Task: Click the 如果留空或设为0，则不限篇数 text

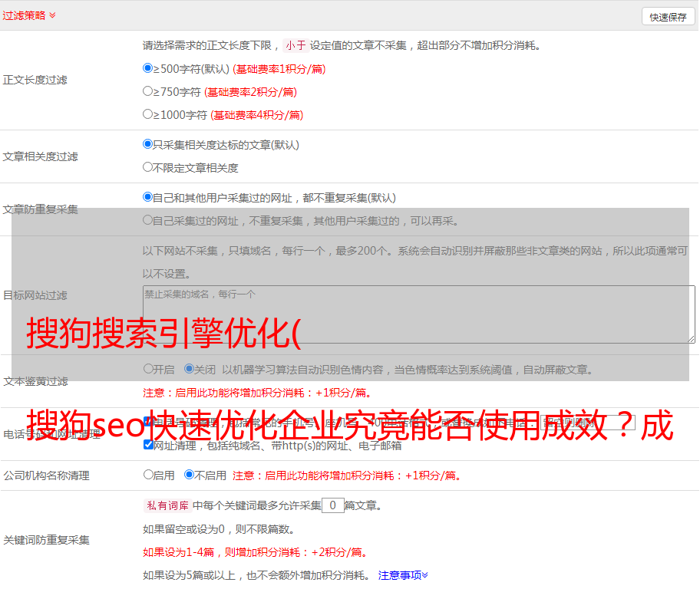Action: [x=219, y=529]
